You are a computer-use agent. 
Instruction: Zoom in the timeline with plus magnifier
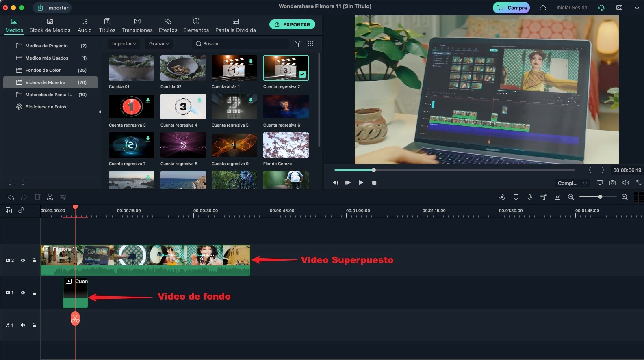coord(625,197)
